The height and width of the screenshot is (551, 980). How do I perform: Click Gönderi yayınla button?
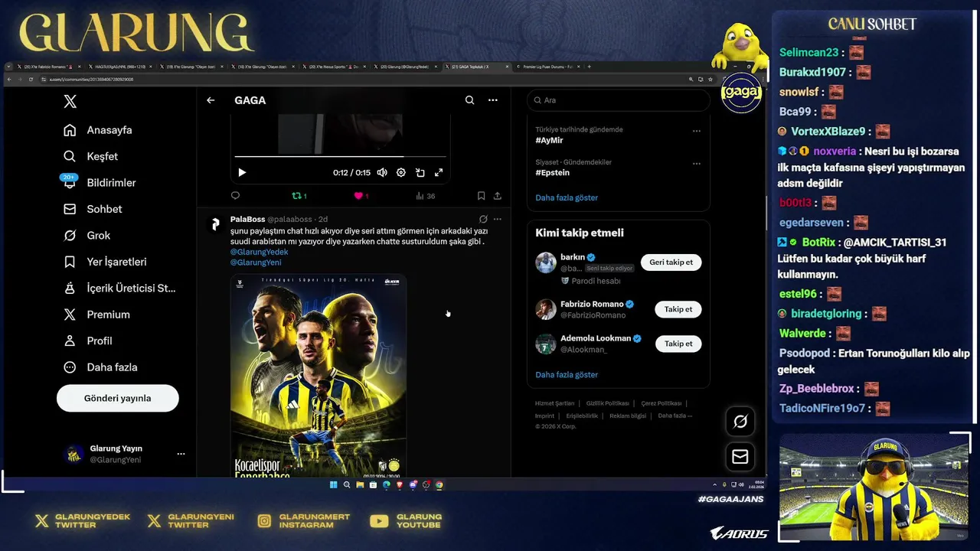[117, 398]
